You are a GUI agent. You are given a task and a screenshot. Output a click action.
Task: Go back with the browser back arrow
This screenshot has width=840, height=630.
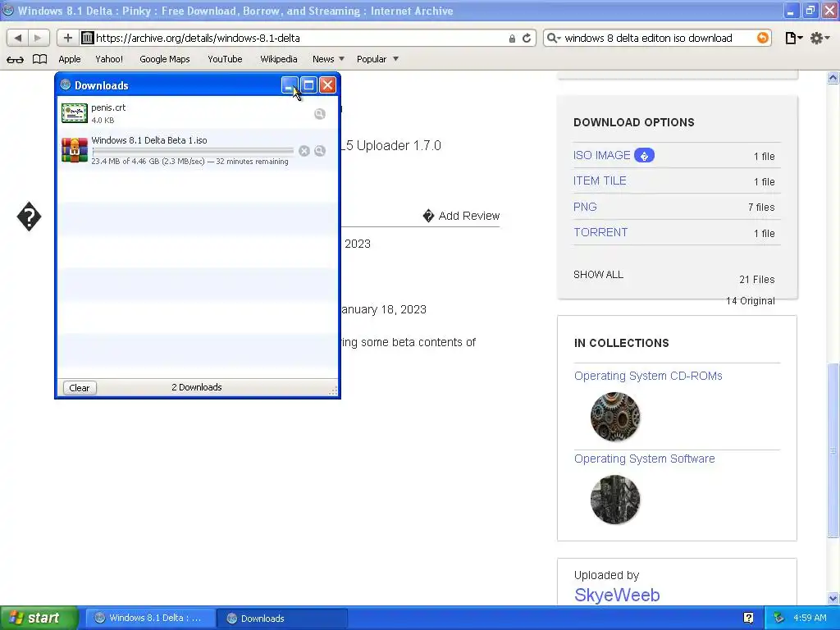pos(18,38)
